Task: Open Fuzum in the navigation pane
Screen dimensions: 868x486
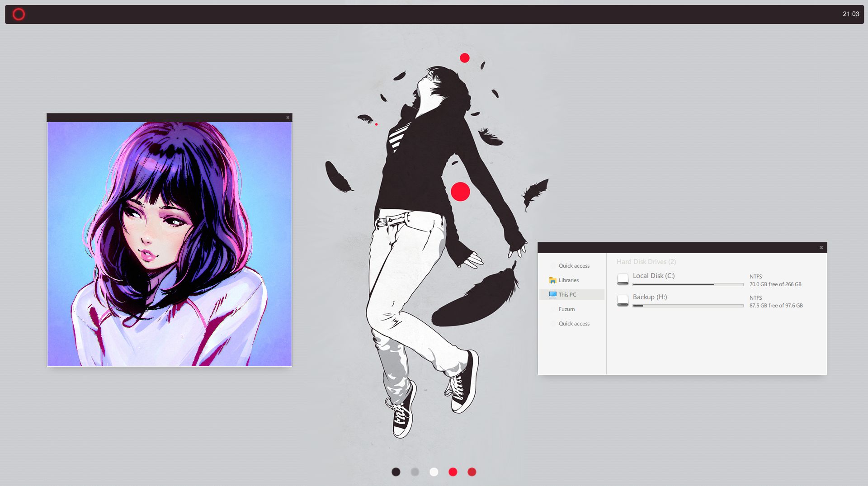Action: [566, 309]
